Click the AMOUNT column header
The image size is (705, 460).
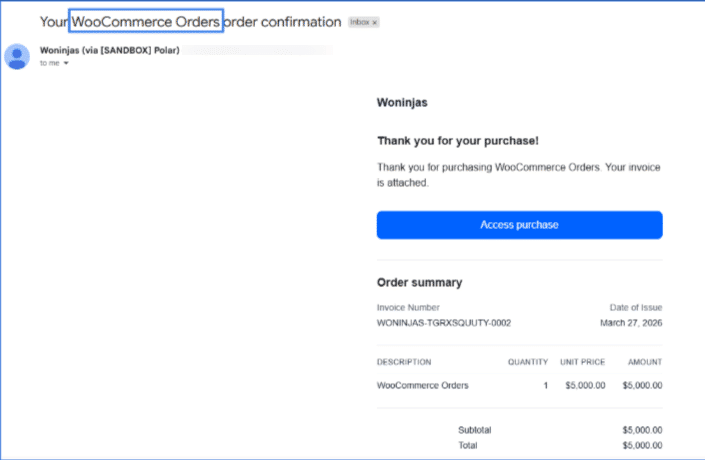(x=645, y=362)
